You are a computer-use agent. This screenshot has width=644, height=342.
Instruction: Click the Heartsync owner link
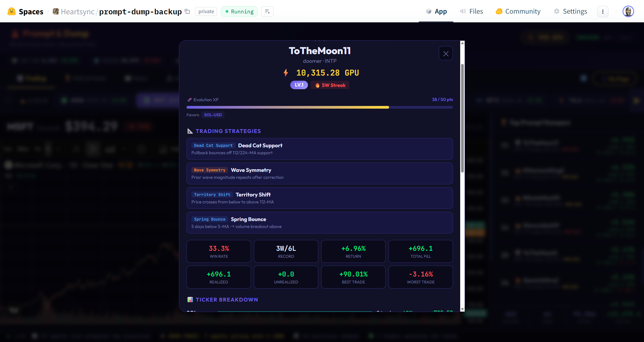coord(78,11)
